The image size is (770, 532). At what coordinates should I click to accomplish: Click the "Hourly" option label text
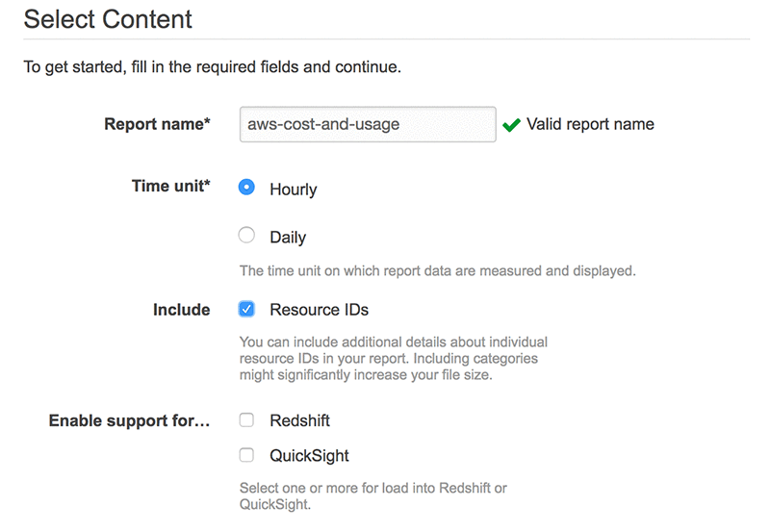pyautogui.click(x=293, y=190)
